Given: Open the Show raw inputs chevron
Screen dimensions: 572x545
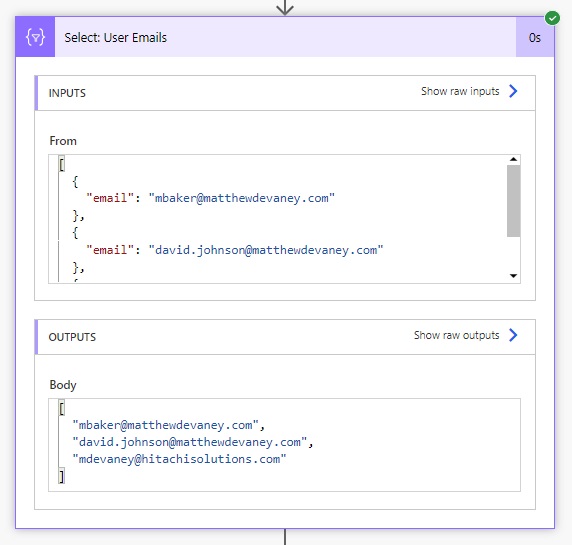Looking at the screenshot, I should pos(513,91).
